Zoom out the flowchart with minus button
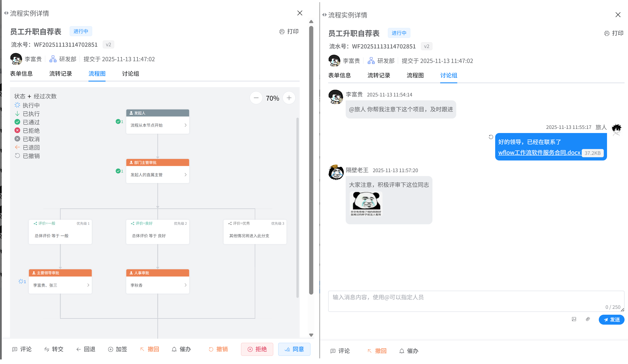 pyautogui.click(x=256, y=98)
